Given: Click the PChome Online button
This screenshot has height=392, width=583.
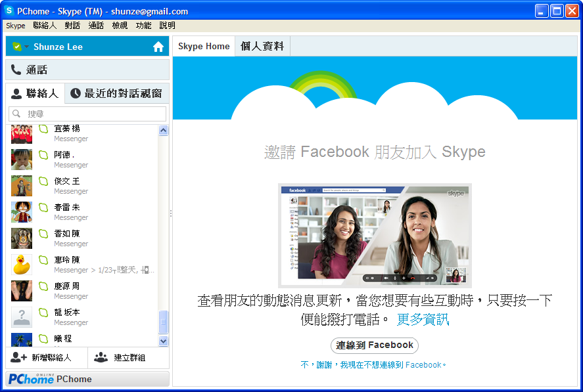Looking at the screenshot, I should [87, 379].
